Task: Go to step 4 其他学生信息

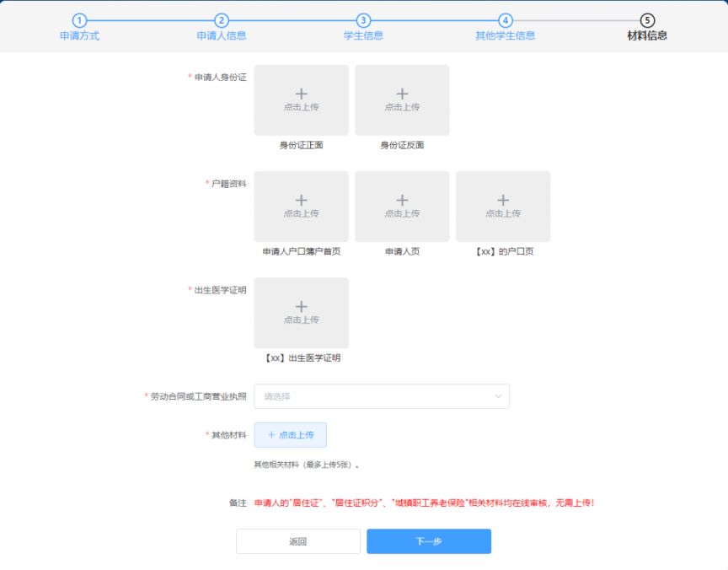Action: [506, 28]
